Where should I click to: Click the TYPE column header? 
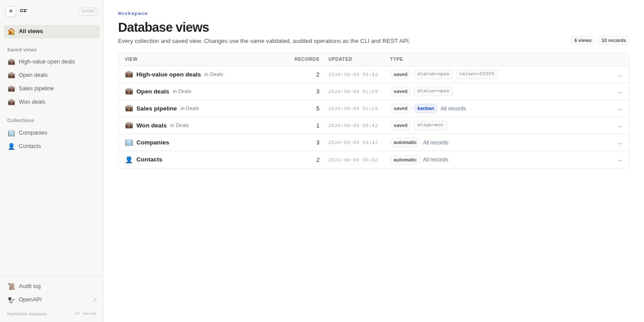(397, 59)
